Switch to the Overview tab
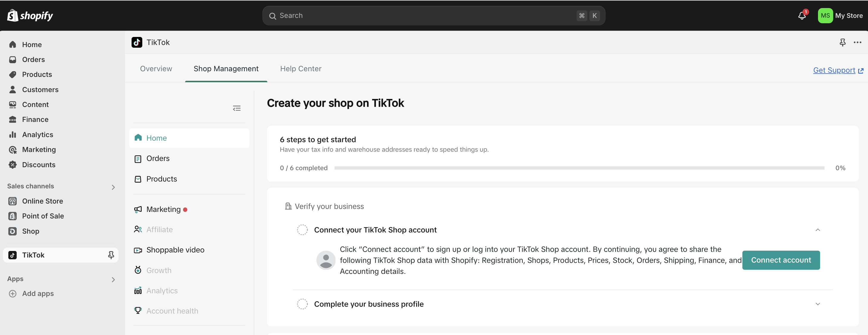868x335 pixels. click(x=156, y=69)
